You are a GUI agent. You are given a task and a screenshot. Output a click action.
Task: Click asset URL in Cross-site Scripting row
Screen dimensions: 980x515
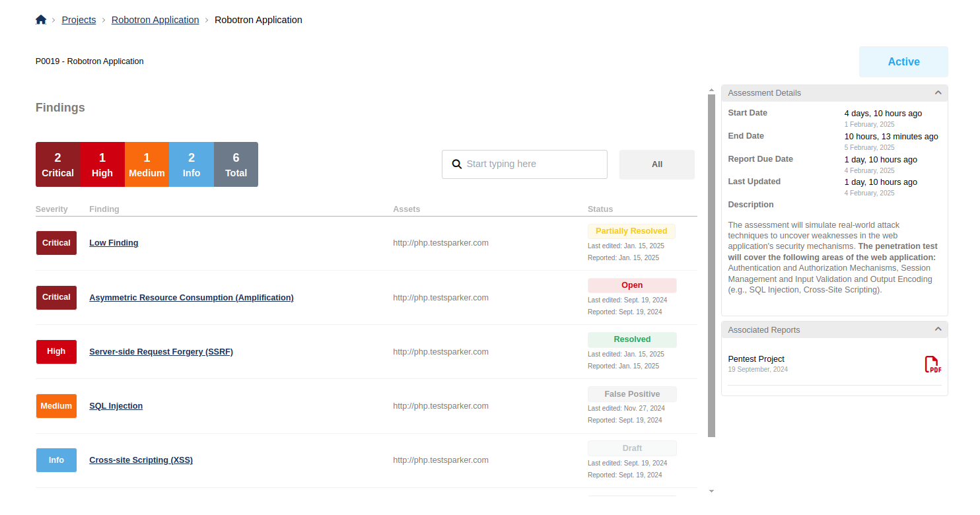tap(440, 460)
